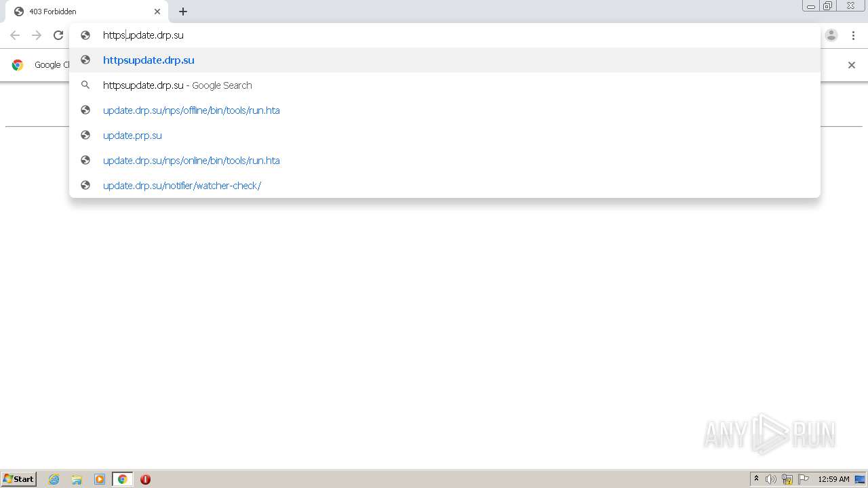The height and width of the screenshot is (488, 868).
Task: Switch to the Chrome taskbar button
Action: [122, 479]
